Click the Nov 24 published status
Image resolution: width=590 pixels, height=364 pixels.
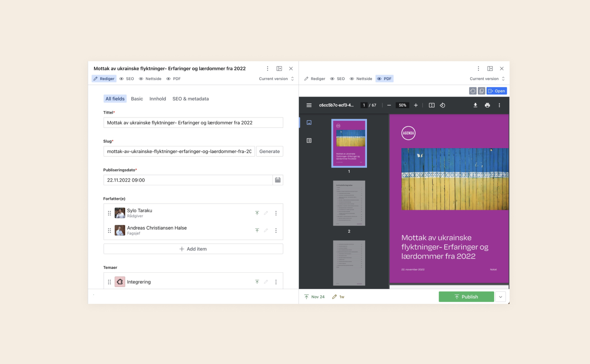[314, 297]
